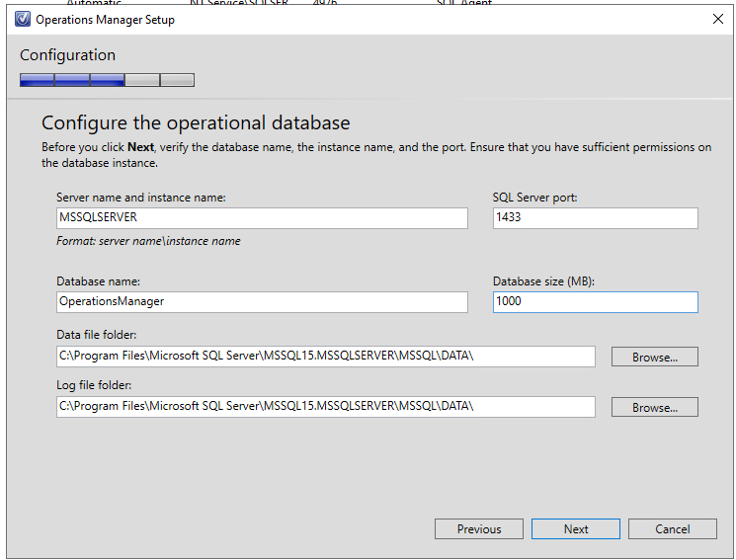Click the 'Configure the operational database' heading
736x560 pixels.
click(x=196, y=123)
